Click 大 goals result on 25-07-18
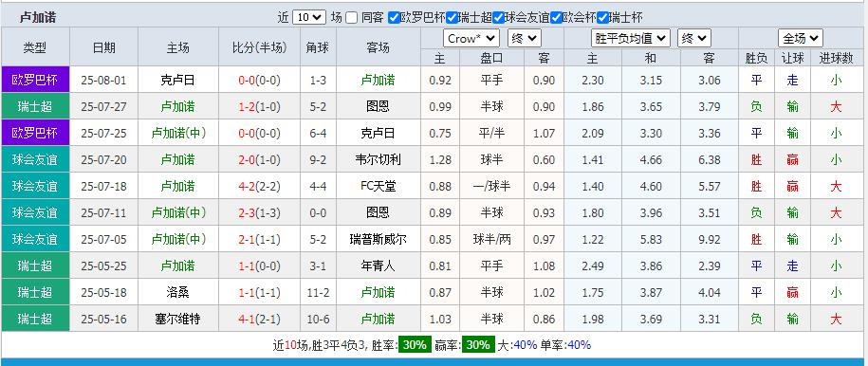The height and width of the screenshot is (366, 868). click(x=836, y=186)
